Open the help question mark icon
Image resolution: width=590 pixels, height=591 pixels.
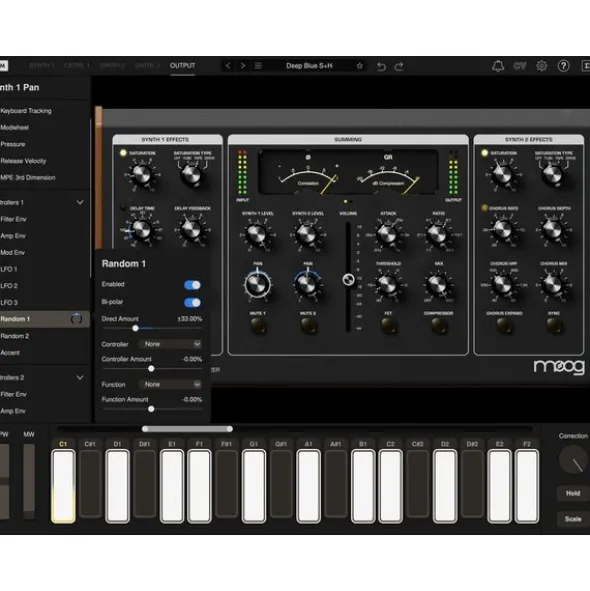tap(564, 66)
